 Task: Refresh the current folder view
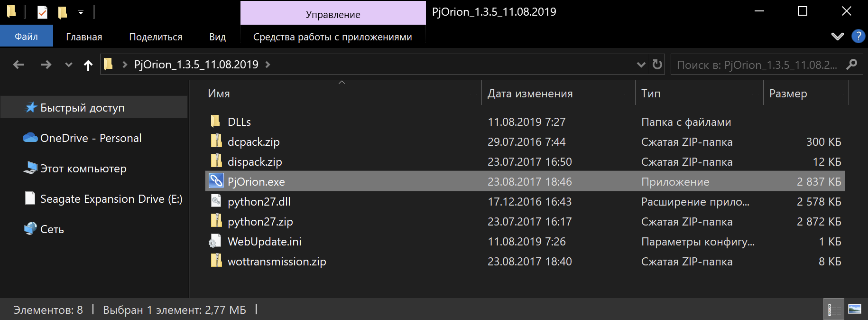(x=657, y=65)
